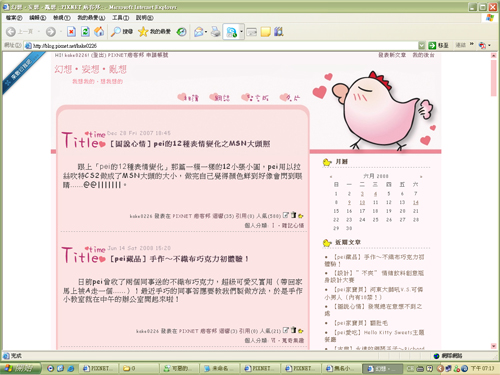500x375 pixels.
Task: Open the taskbar folder button labeled '0'
Action: (138, 368)
